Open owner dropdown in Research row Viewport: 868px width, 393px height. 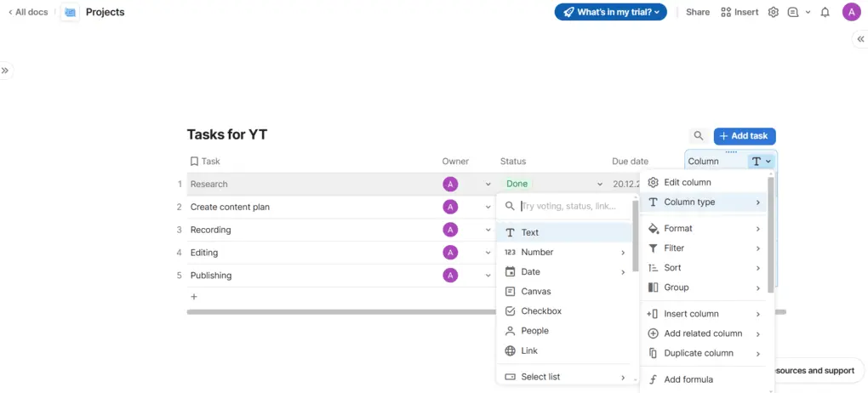pos(488,184)
